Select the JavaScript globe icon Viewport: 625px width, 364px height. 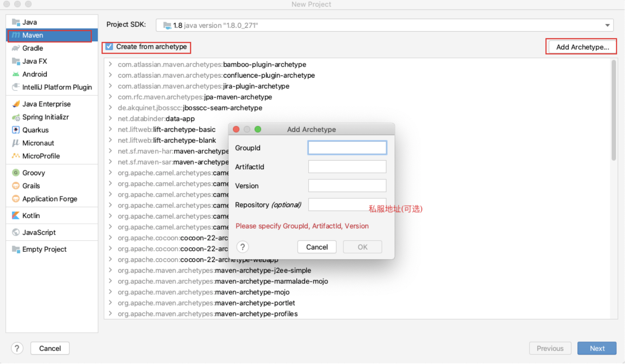click(16, 232)
